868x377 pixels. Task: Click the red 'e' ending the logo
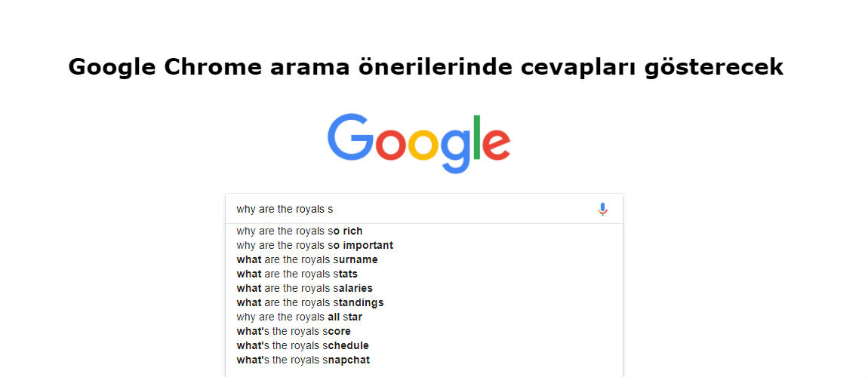[x=497, y=144]
